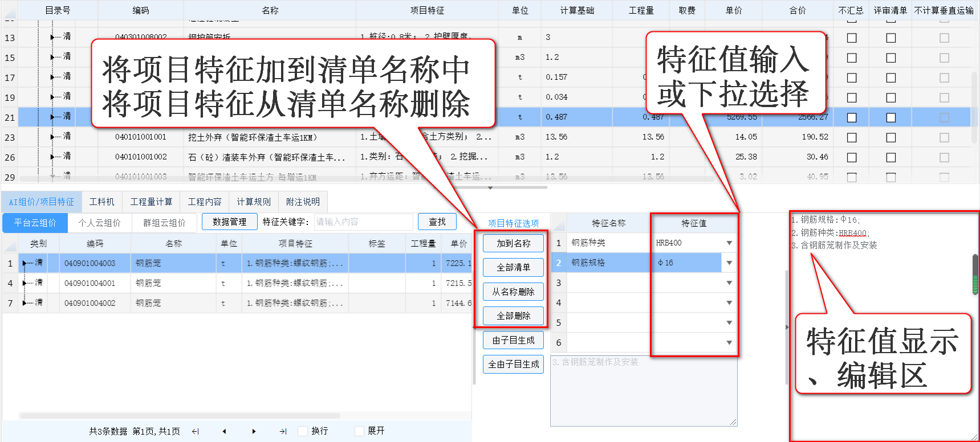The width and height of the screenshot is (980, 442).
Task: Go to first page in pagination bar
Action: click(196, 431)
